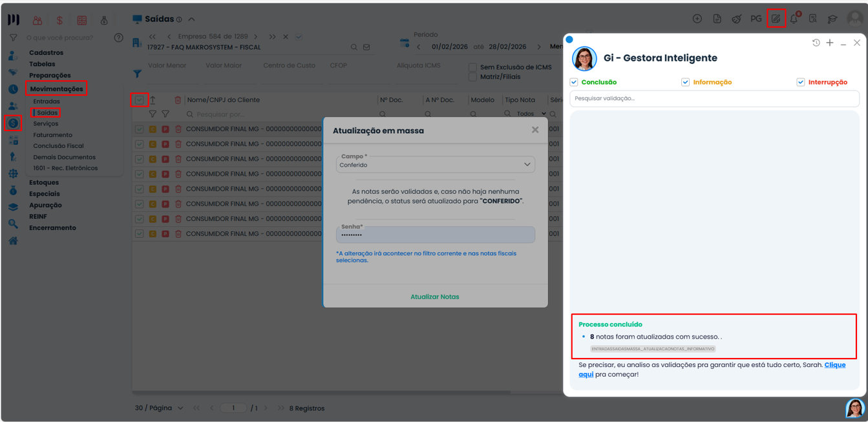This screenshot has width=868, height=422.
Task: Open the user profile avatar at top right
Action: [x=854, y=19]
